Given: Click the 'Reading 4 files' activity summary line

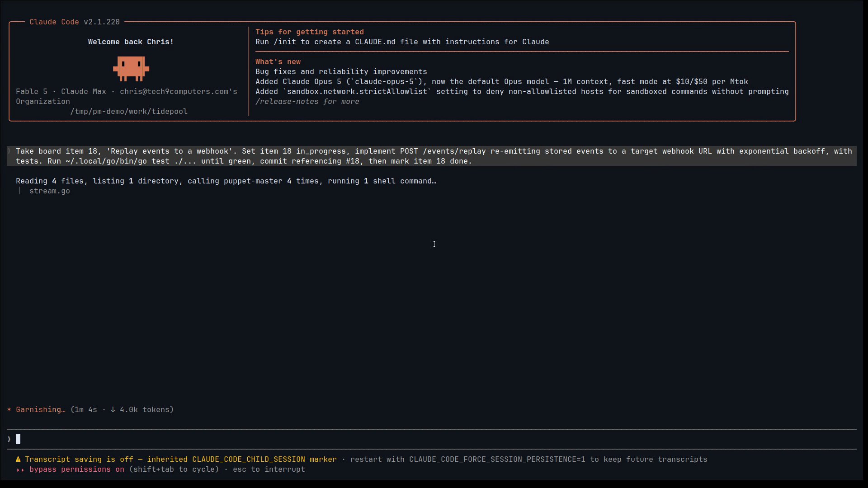Looking at the screenshot, I should [226, 181].
